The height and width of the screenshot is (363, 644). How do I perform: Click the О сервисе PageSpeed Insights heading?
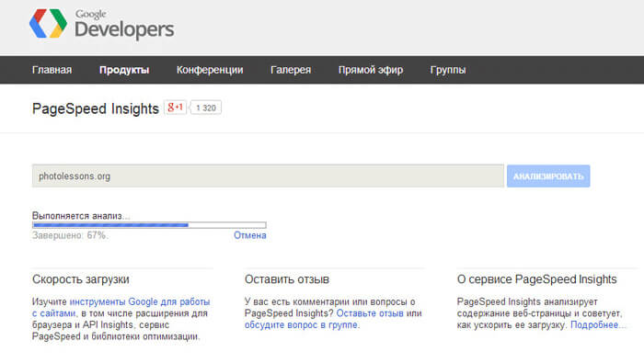[x=536, y=279]
